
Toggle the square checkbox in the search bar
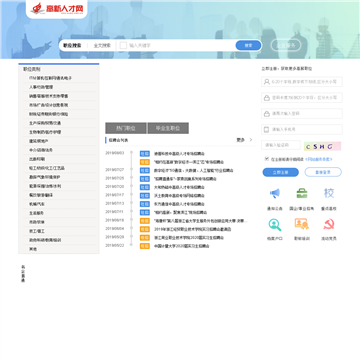[123, 45]
